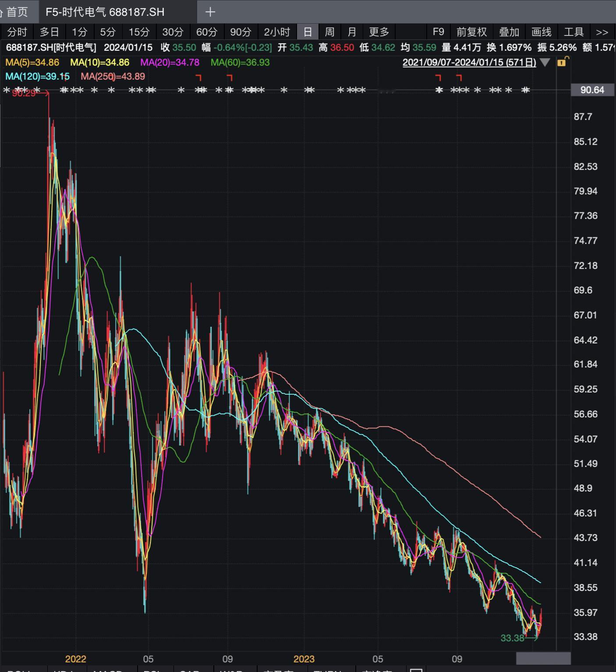Image resolution: width=616 pixels, height=672 pixels.
Task: Click the 低 34.62 low value
Action: coord(377,47)
